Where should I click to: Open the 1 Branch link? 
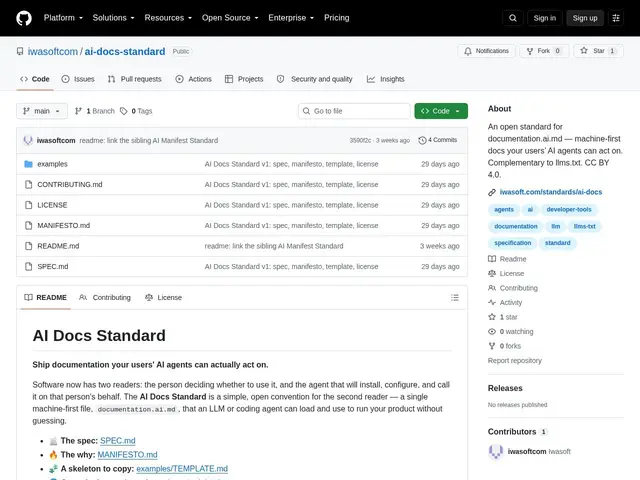95,111
